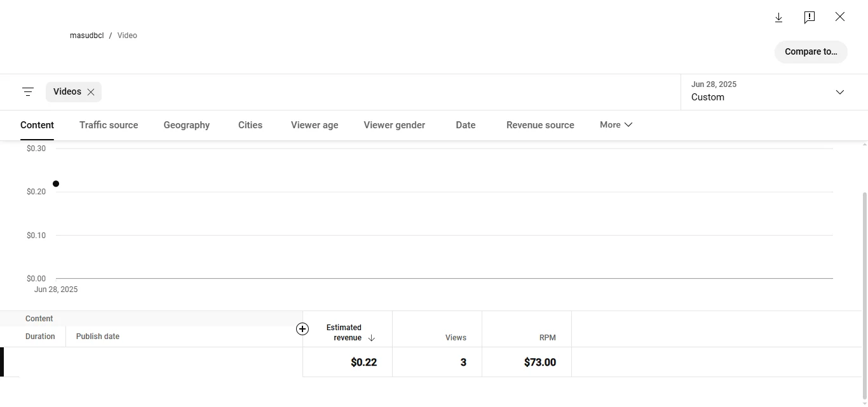Download the analytics report
Viewport: 868px width, 407px height.
point(778,17)
